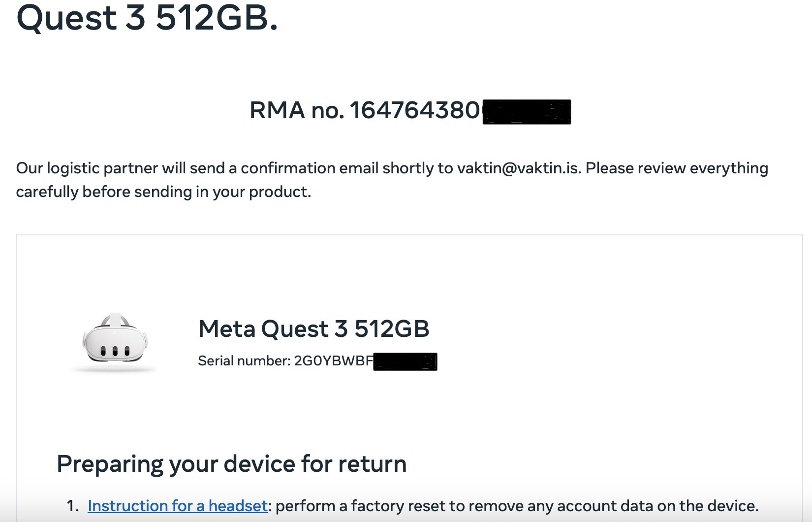Click the Meta Quest 3 512GB product title

(313, 328)
